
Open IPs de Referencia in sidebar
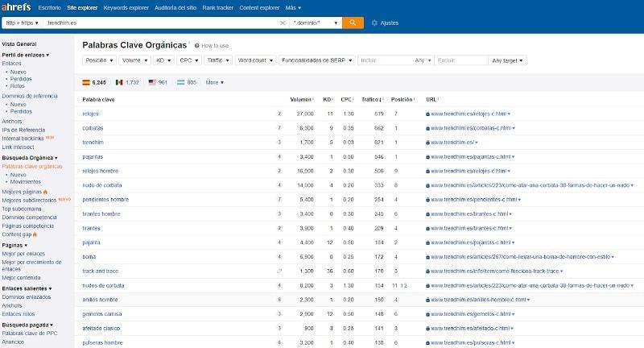[x=23, y=130]
